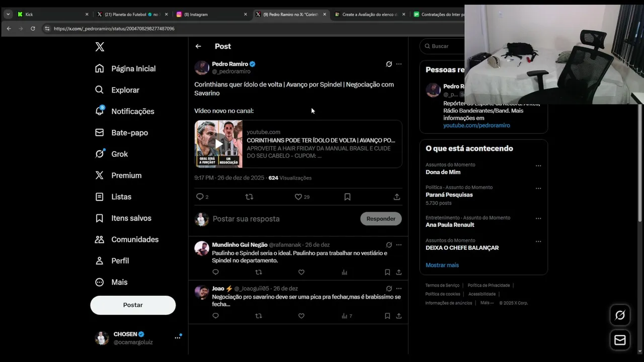Viewport: 644px width, 362px height.
Task: Share the main post
Action: click(397, 197)
